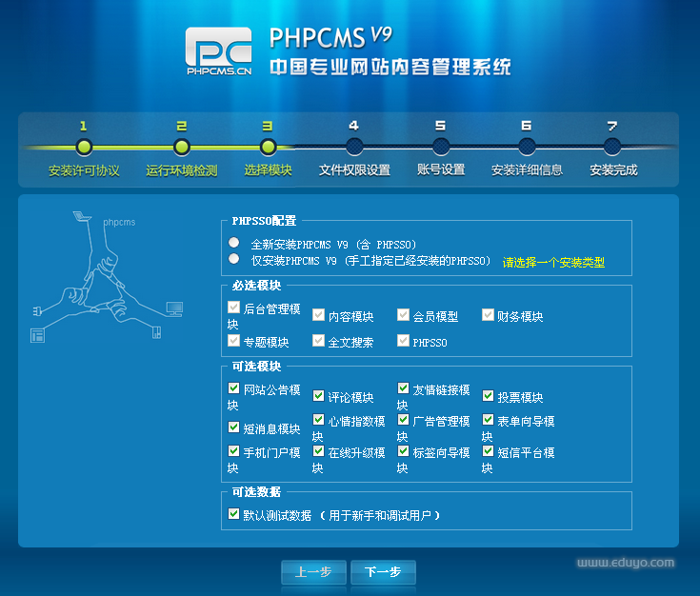Select step 6 circle 安装详细信息
This screenshot has width=700, height=596.
click(x=527, y=147)
